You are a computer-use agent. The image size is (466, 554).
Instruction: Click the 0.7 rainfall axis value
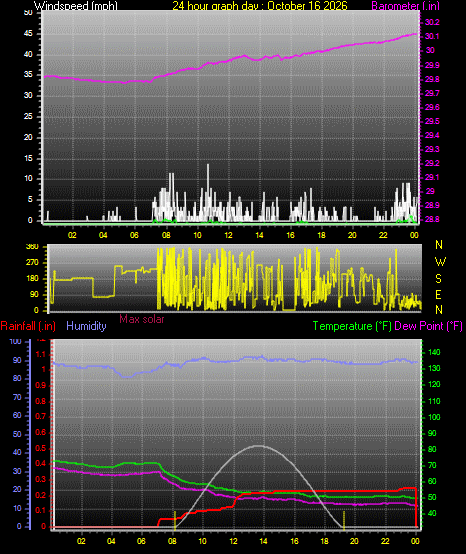41,417
